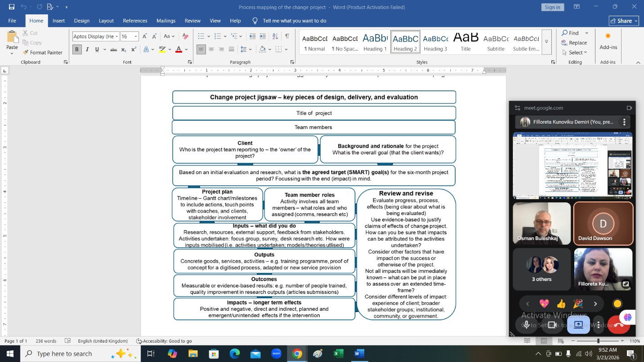
Task: Open File Explorer from the taskbar
Action: pos(193,354)
